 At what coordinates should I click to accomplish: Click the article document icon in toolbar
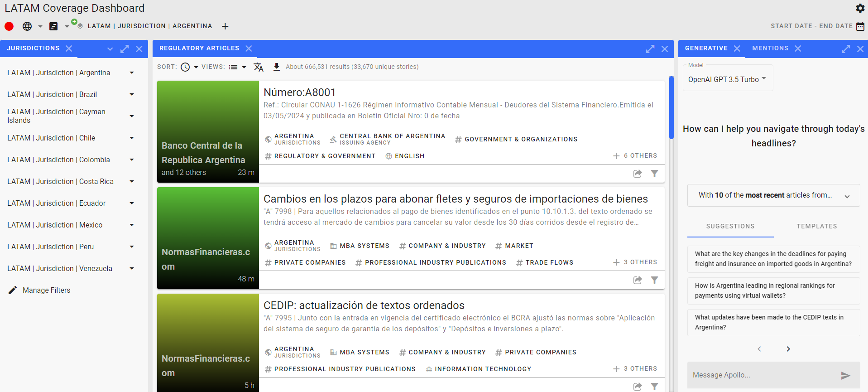(53, 26)
